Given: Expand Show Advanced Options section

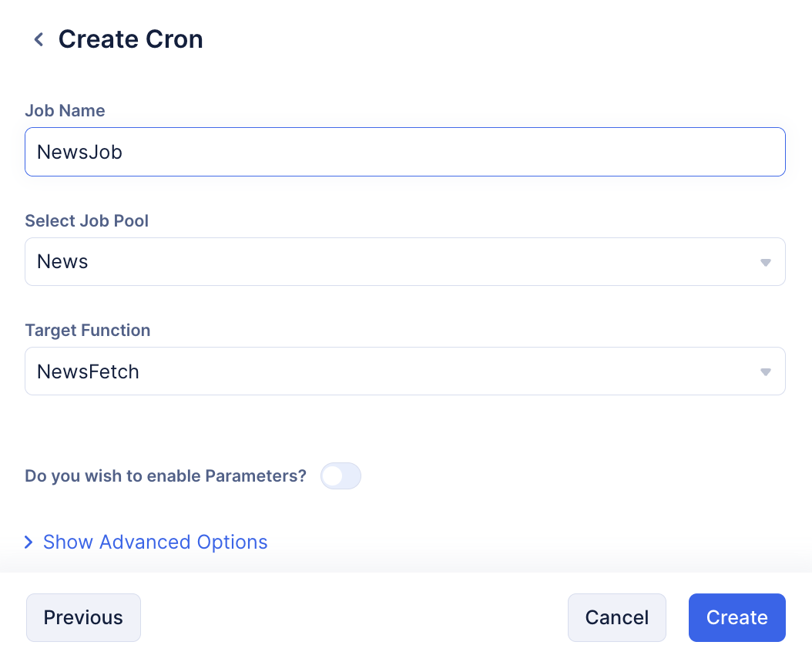Looking at the screenshot, I should coord(155,542).
